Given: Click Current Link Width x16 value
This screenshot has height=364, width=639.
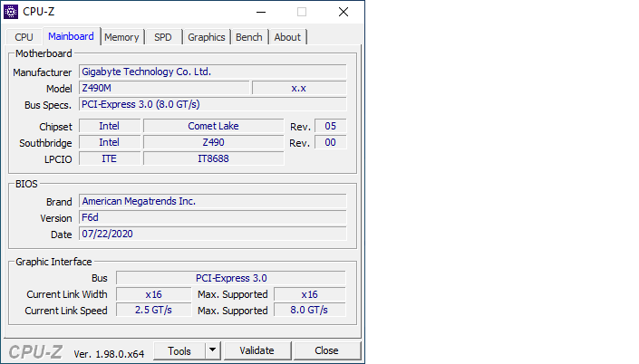Looking at the screenshot, I should 154,294.
